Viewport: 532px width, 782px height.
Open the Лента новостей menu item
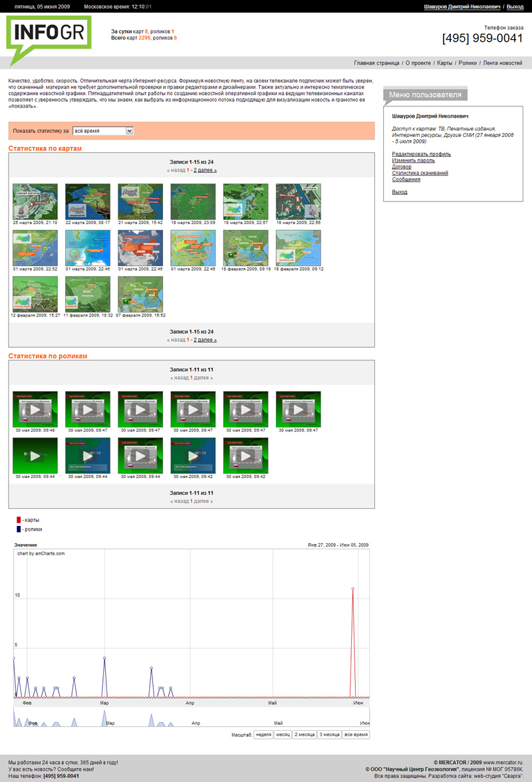point(502,63)
